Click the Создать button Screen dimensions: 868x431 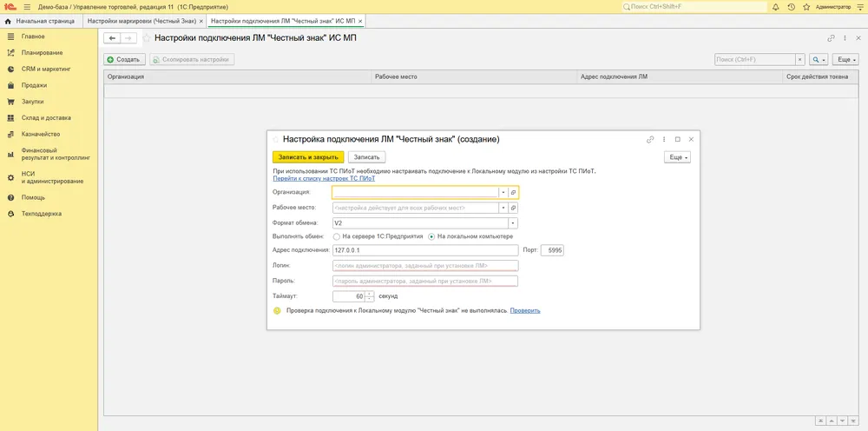point(124,59)
